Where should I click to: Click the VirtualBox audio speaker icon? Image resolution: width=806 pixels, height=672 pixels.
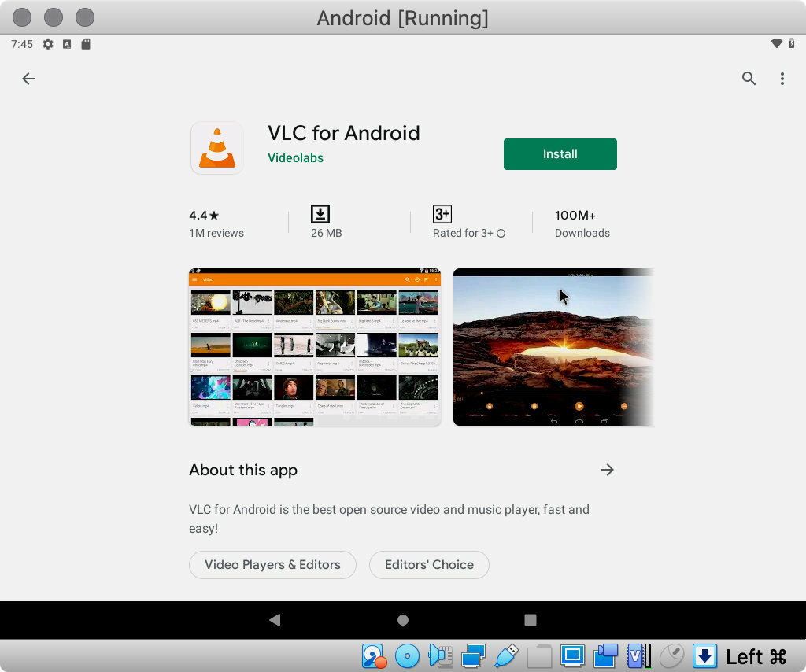[440, 655]
